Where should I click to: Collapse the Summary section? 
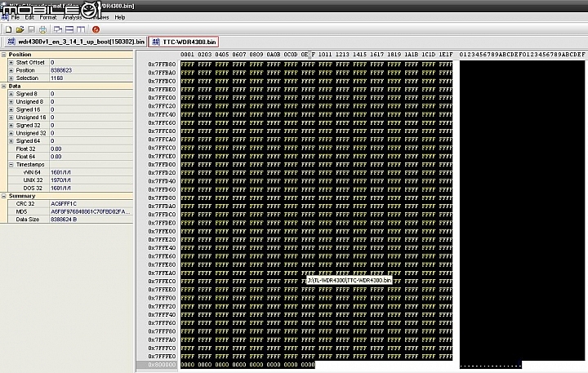(4, 196)
